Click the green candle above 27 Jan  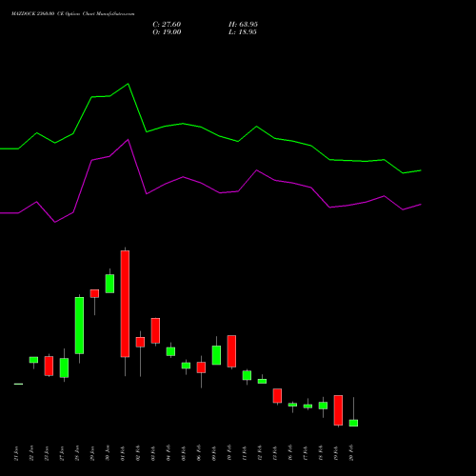tap(64, 367)
